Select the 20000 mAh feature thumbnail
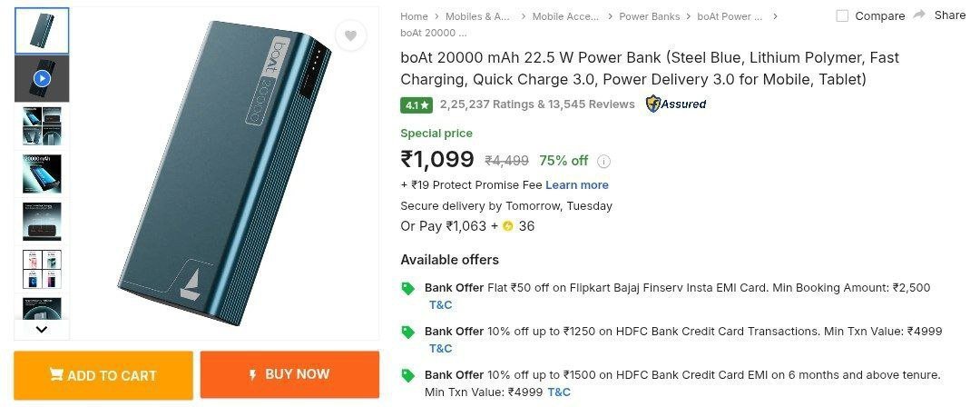Image resolution: width=980 pixels, height=407 pixels. [x=42, y=174]
